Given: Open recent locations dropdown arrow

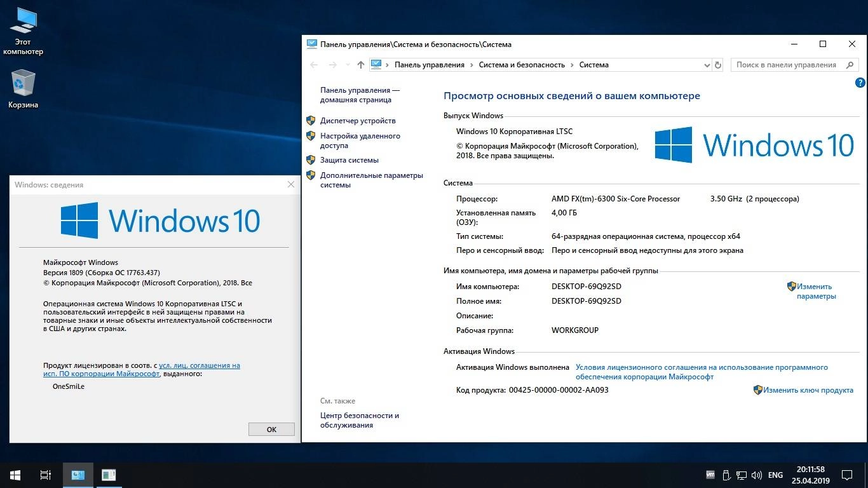Looking at the screenshot, I should (x=348, y=65).
